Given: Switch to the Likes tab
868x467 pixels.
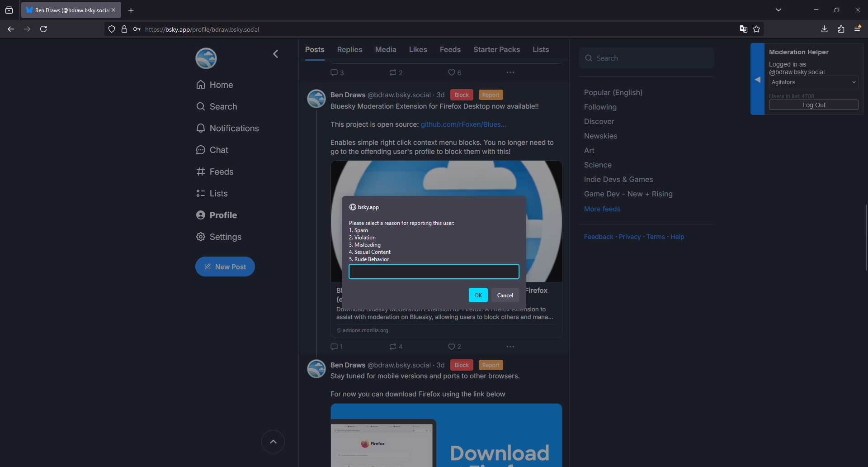Looking at the screenshot, I should (x=418, y=50).
